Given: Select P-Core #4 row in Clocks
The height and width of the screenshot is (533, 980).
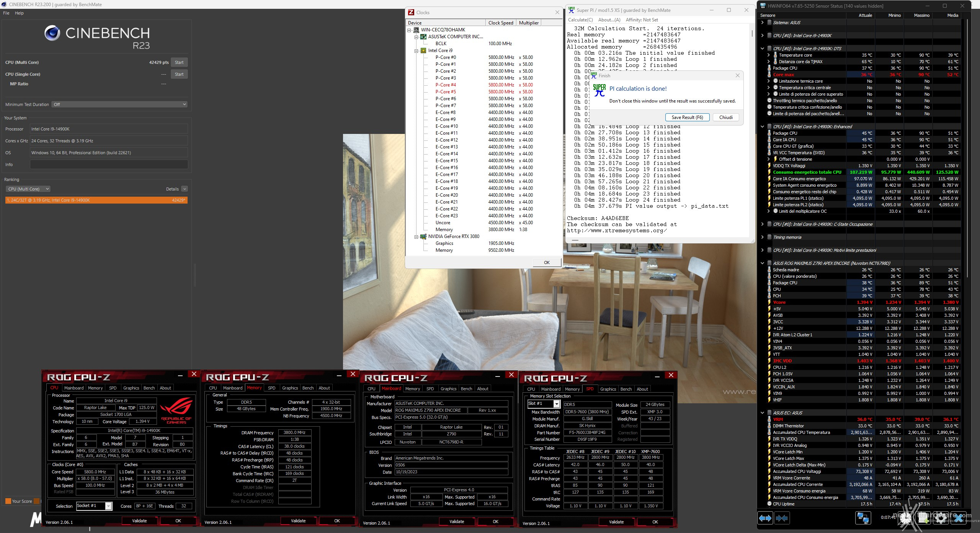Looking at the screenshot, I should coord(484,85).
